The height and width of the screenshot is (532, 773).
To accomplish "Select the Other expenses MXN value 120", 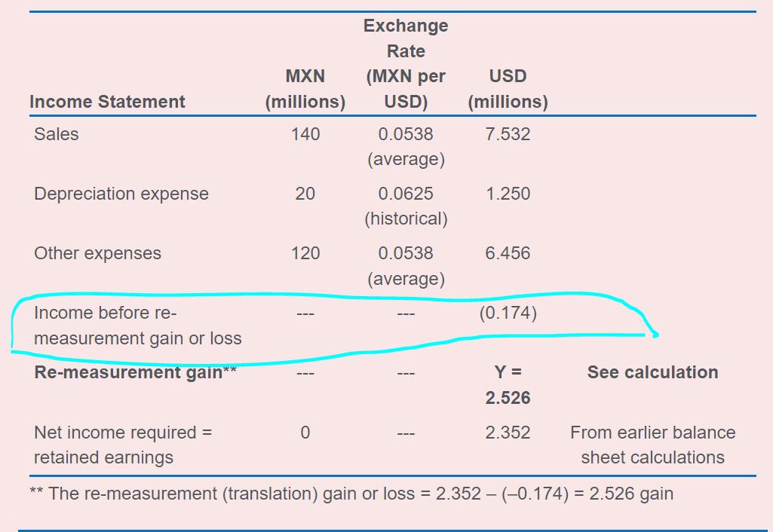I will (x=305, y=253).
